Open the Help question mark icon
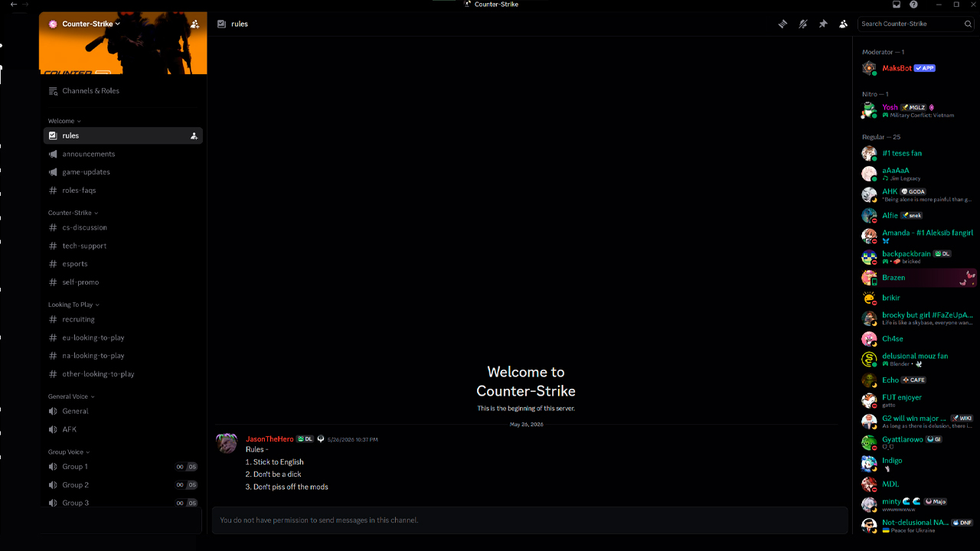The image size is (980, 551). click(913, 5)
